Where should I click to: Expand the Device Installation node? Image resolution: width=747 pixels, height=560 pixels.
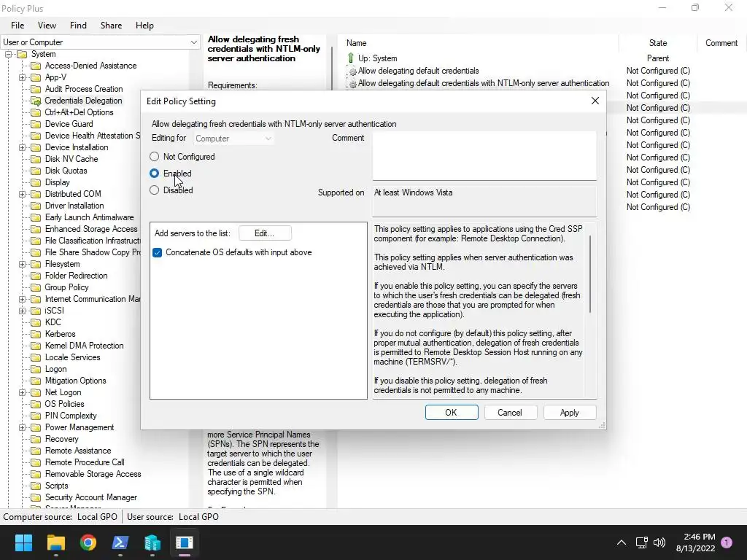point(23,147)
